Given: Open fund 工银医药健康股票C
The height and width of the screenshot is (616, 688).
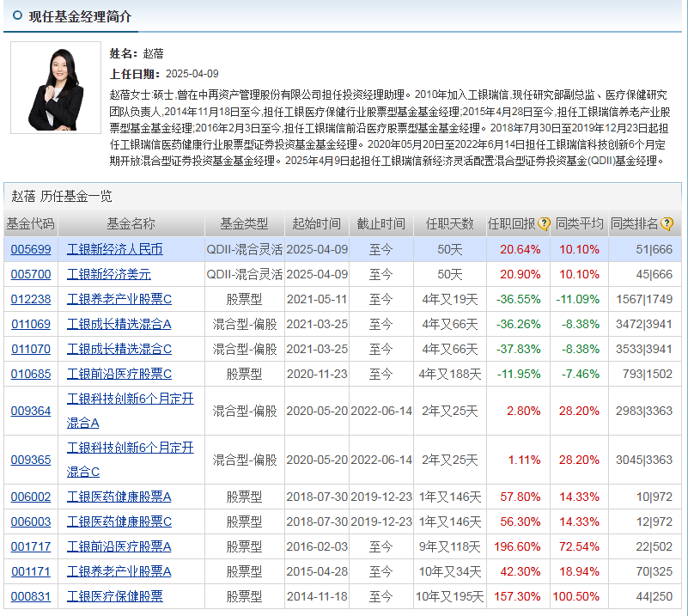Looking at the screenshot, I should coord(119,521).
